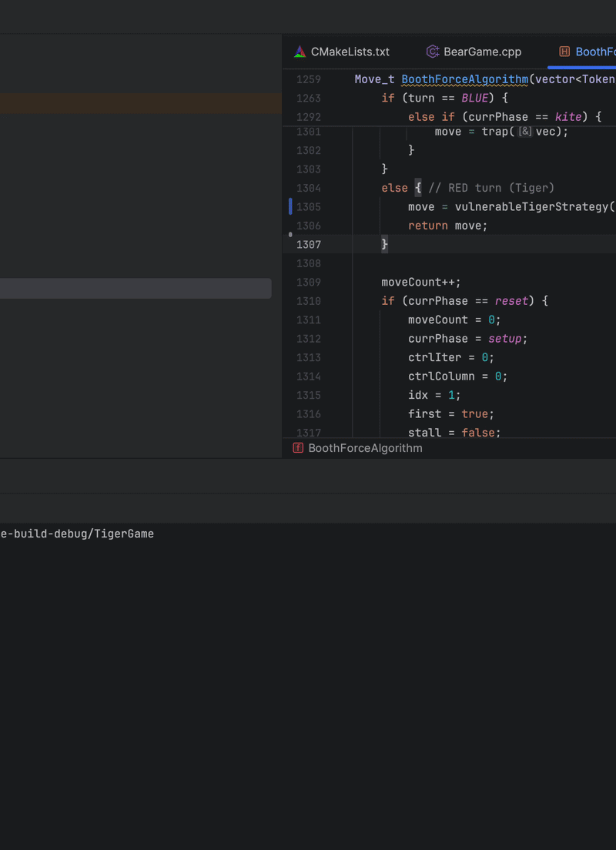Image resolution: width=616 pixels, height=850 pixels.
Task: Click 'if (currPhase == reset) {' on line 1310
Action: pos(465,301)
